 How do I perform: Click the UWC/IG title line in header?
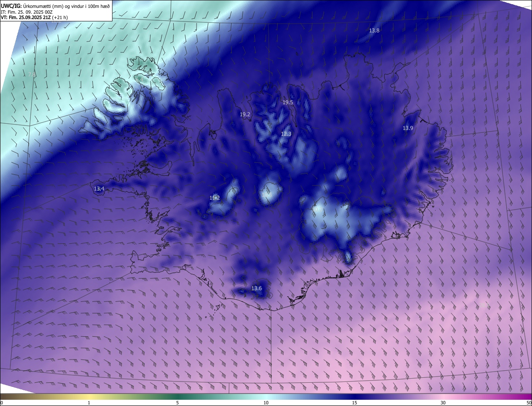tap(55, 5)
